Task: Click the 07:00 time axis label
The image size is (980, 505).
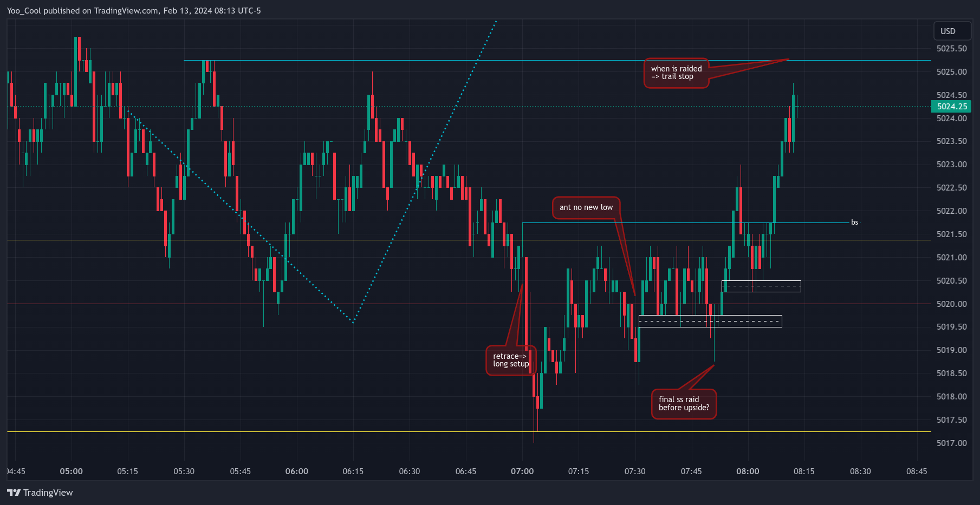Action: click(522, 471)
